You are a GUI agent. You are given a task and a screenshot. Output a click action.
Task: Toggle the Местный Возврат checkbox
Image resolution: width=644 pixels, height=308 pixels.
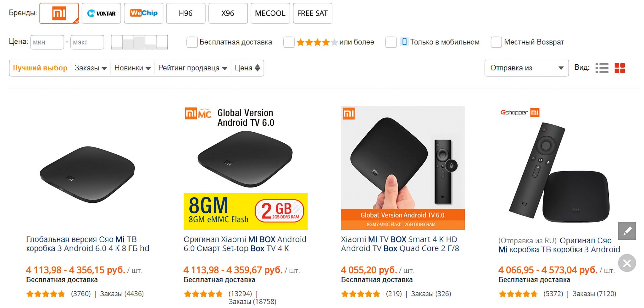tap(496, 42)
